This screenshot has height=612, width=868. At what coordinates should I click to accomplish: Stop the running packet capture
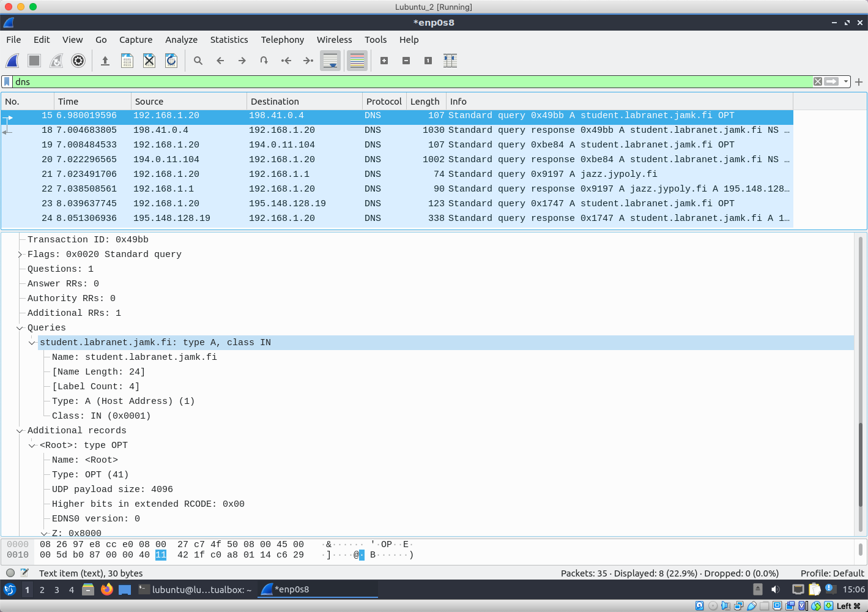pos(34,61)
